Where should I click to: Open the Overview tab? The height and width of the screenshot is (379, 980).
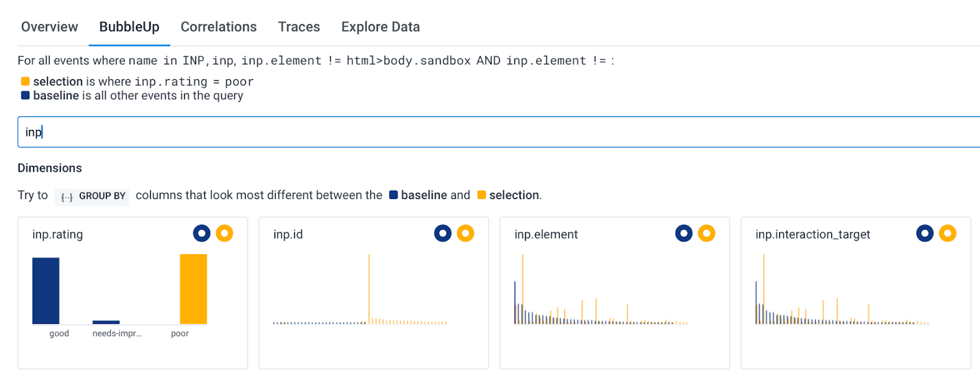click(50, 27)
